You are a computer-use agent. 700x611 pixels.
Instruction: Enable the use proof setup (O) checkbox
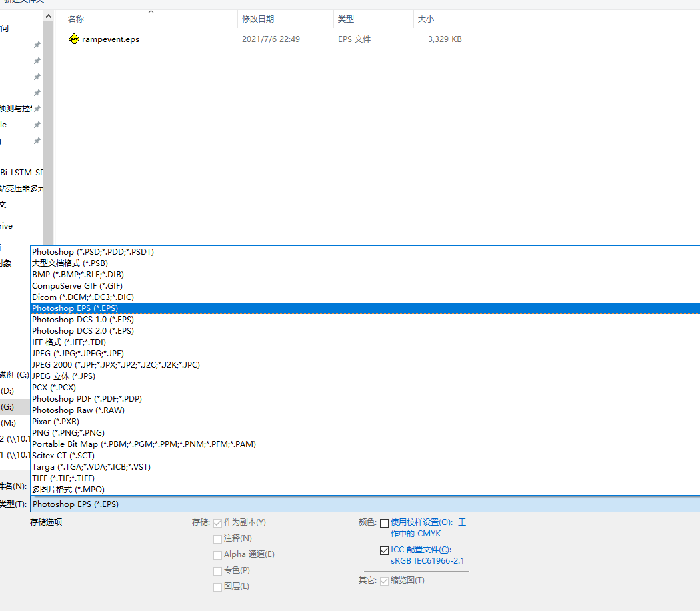(x=384, y=523)
